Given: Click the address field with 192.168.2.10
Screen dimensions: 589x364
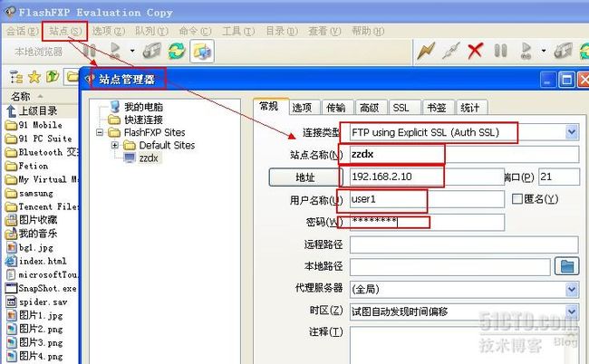Looking at the screenshot, I should click(427, 177).
